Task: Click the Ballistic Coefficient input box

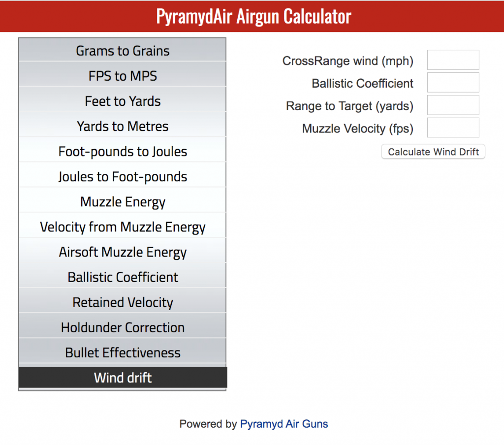Action: tap(453, 82)
